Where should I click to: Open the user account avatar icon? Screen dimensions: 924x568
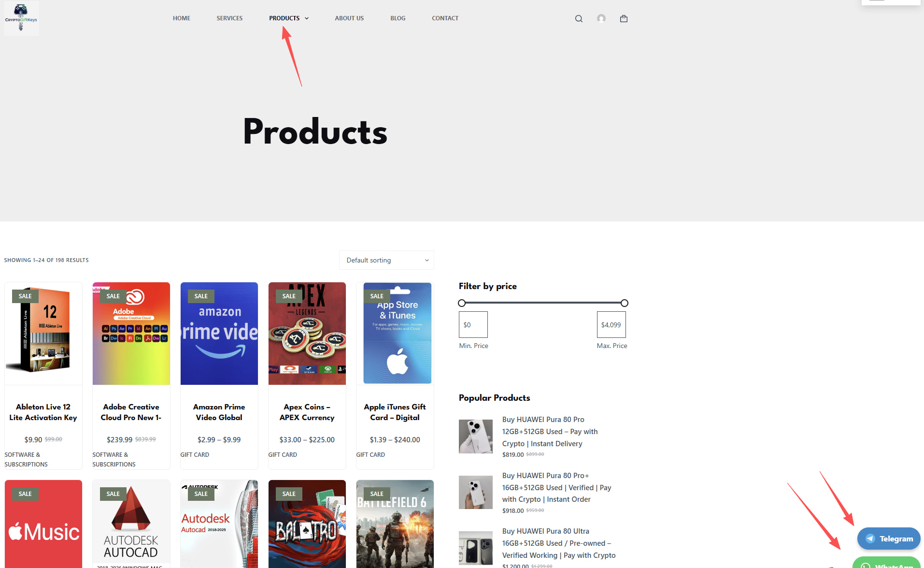coord(601,18)
